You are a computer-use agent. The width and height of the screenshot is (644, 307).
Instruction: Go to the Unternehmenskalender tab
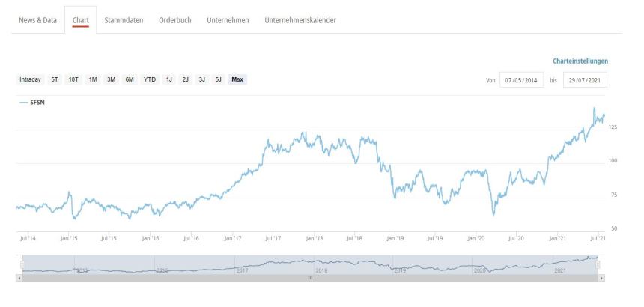[300, 19]
